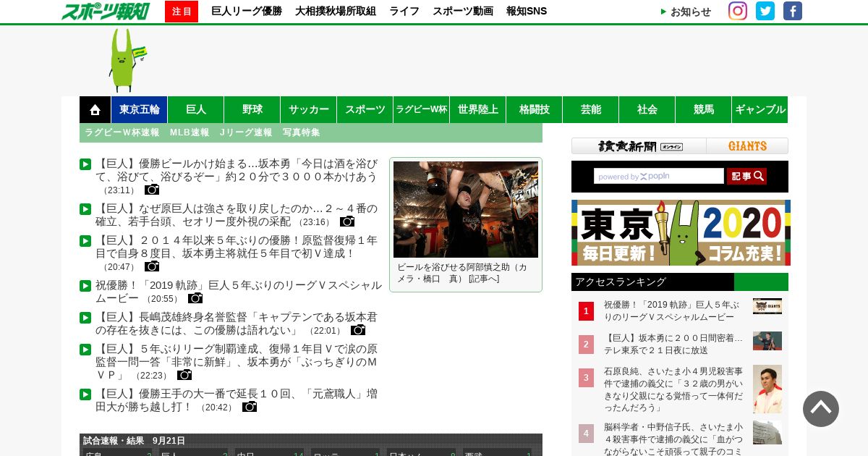
Task: Open the ギャンブル navigation tab
Action: coord(760,110)
